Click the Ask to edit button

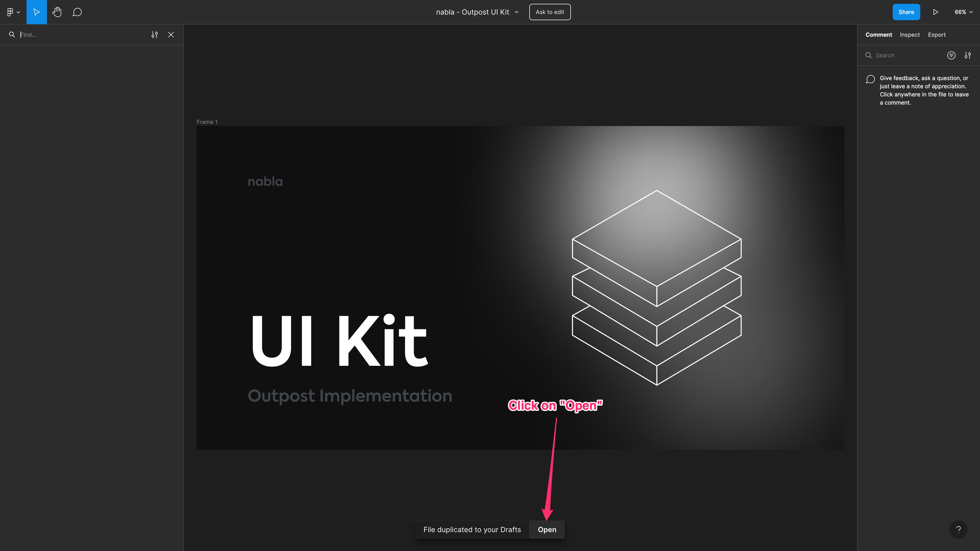point(550,12)
